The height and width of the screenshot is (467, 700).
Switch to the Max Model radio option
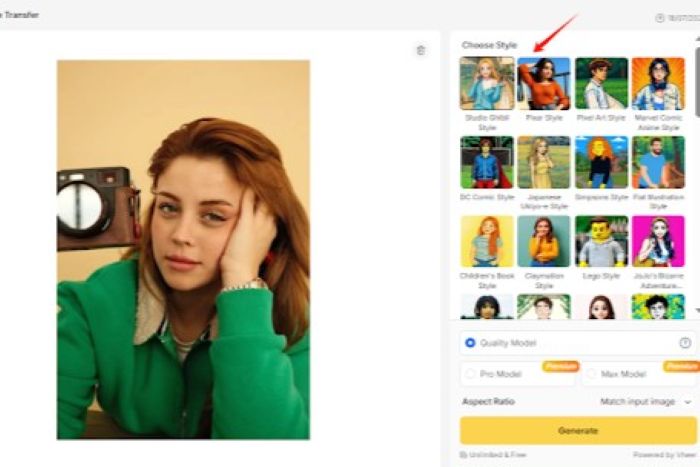tap(592, 374)
